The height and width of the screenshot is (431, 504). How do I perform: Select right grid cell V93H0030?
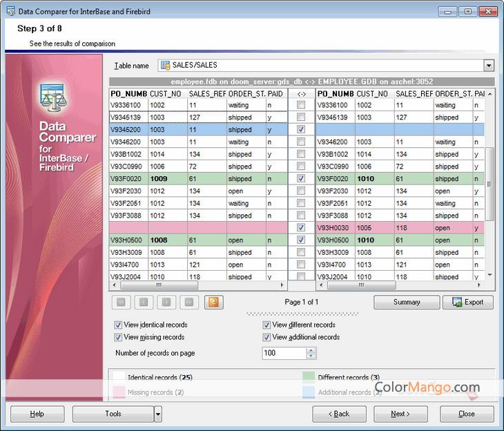pyautogui.click(x=336, y=228)
